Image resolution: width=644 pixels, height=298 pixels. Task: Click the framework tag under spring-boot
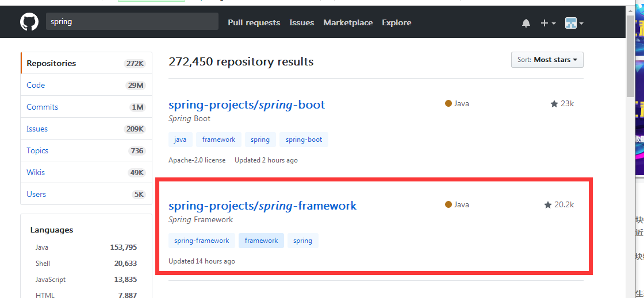tap(218, 140)
